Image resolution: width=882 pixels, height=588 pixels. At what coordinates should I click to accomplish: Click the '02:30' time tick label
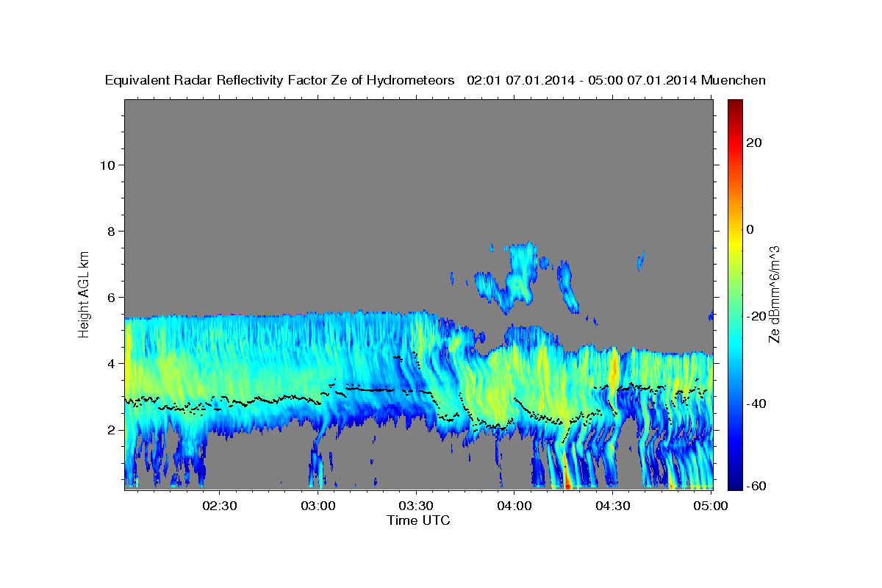(219, 506)
